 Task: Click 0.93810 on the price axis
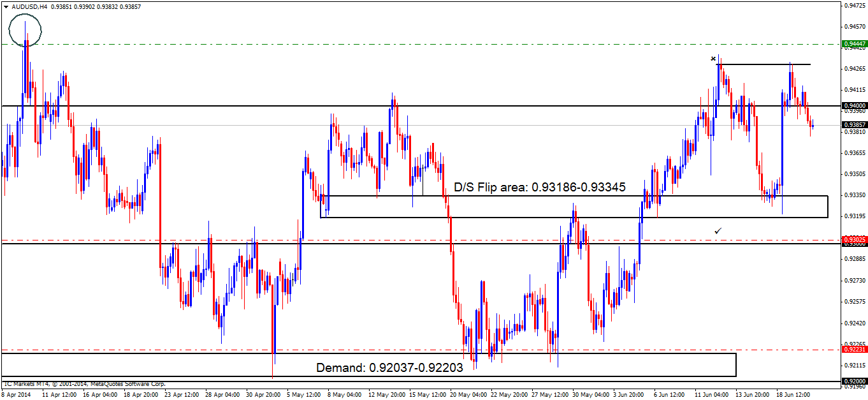pyautogui.click(x=854, y=132)
